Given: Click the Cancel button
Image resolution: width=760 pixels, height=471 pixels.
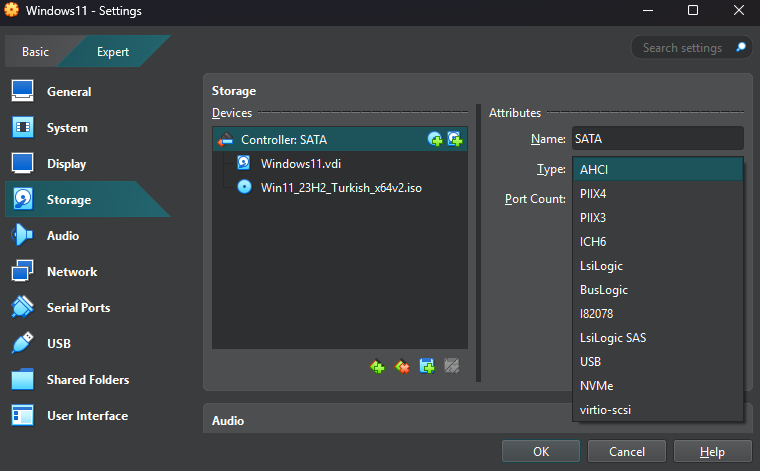Looking at the screenshot, I should pos(627,452).
